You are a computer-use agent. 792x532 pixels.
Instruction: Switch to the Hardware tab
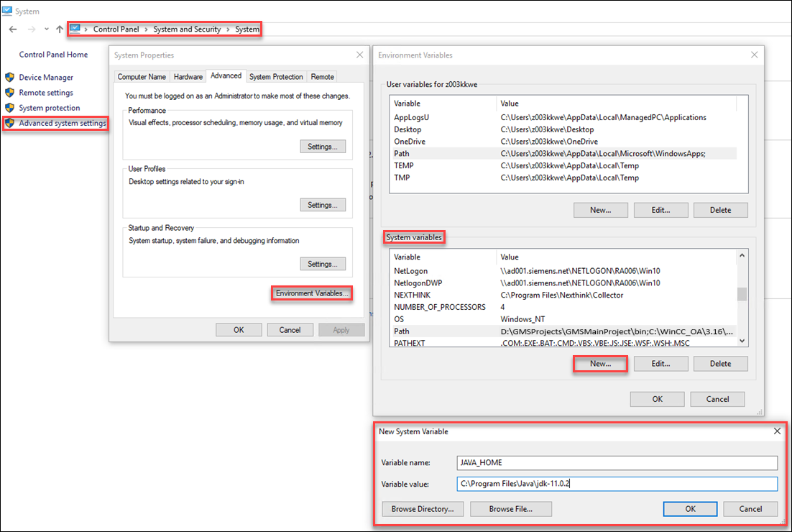[188, 76]
